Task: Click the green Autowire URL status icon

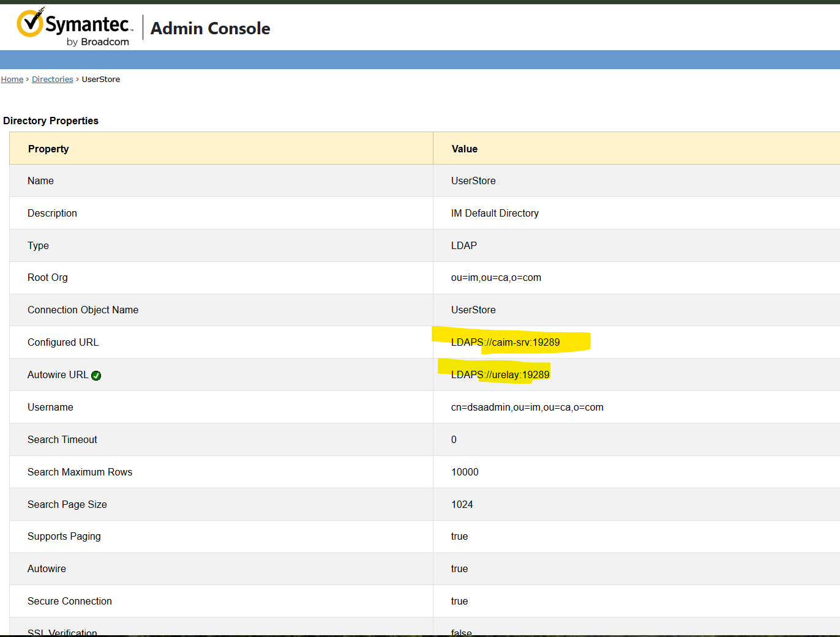Action: point(96,376)
